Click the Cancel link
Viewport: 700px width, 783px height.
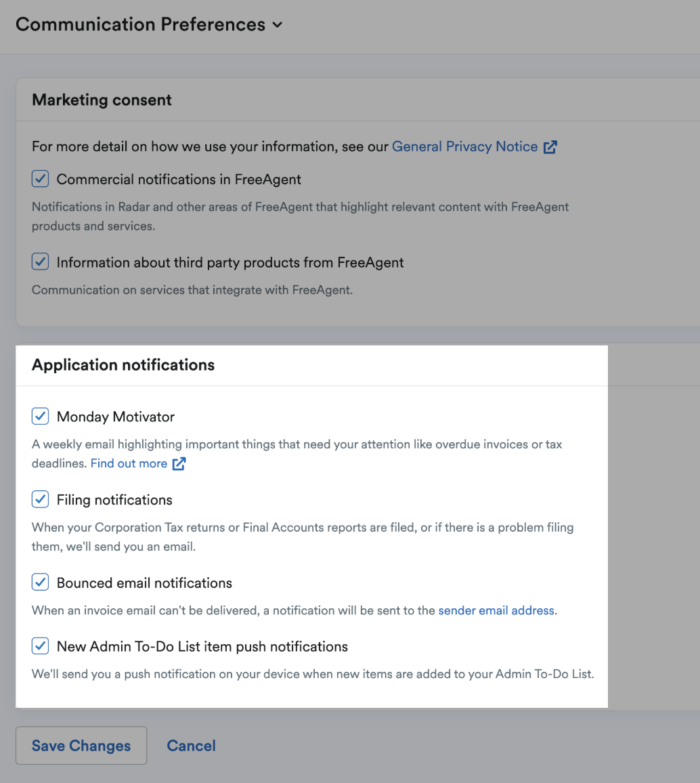pos(191,746)
